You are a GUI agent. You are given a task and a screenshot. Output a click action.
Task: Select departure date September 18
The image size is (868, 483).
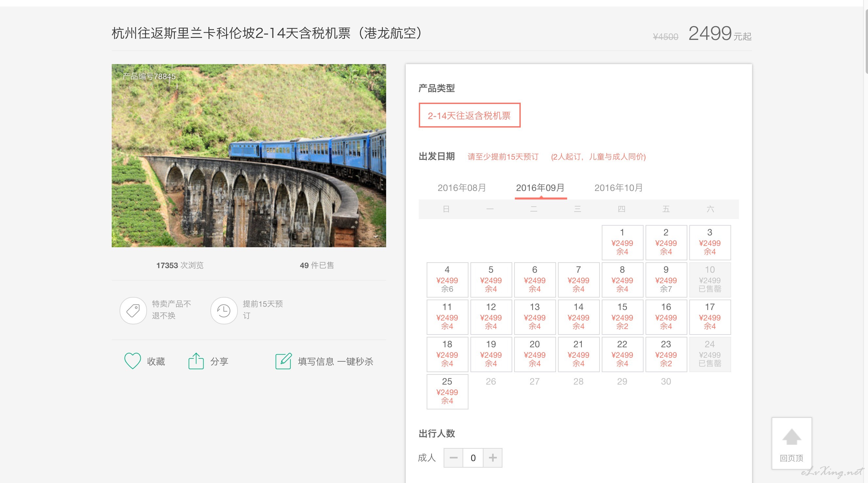pyautogui.click(x=447, y=354)
